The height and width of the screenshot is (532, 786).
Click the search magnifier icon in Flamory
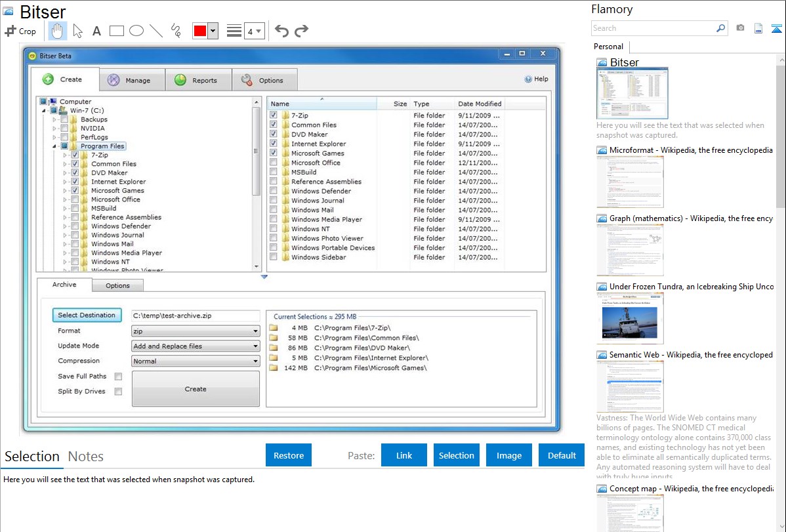(x=720, y=28)
